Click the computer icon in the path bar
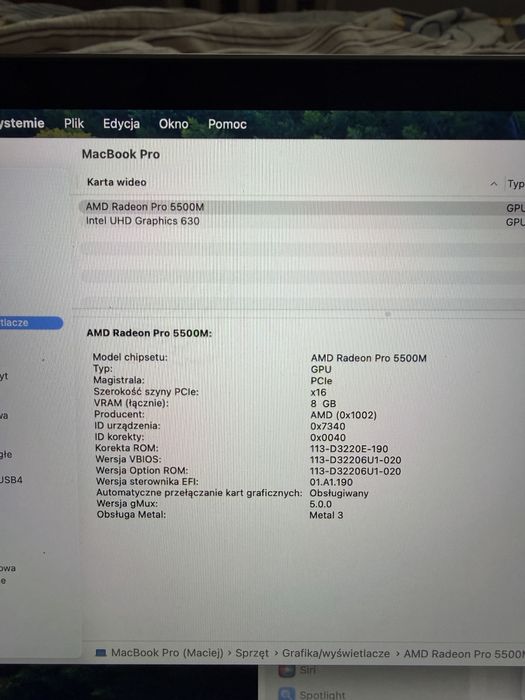 101,653
